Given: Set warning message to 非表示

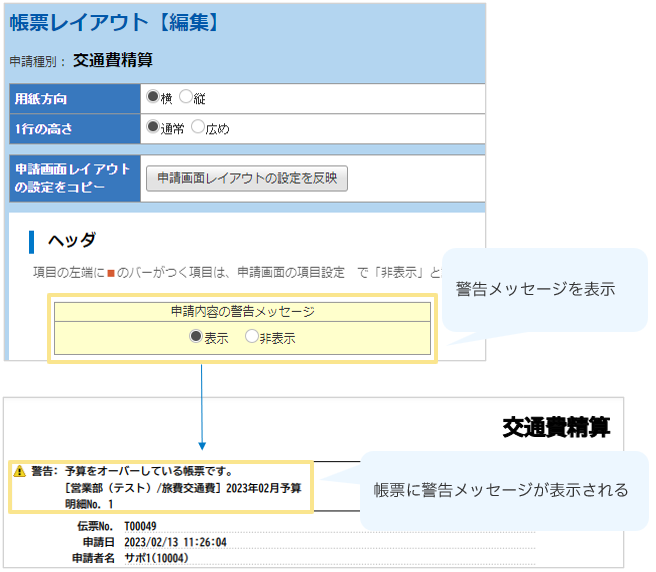Looking at the screenshot, I should pos(252,338).
